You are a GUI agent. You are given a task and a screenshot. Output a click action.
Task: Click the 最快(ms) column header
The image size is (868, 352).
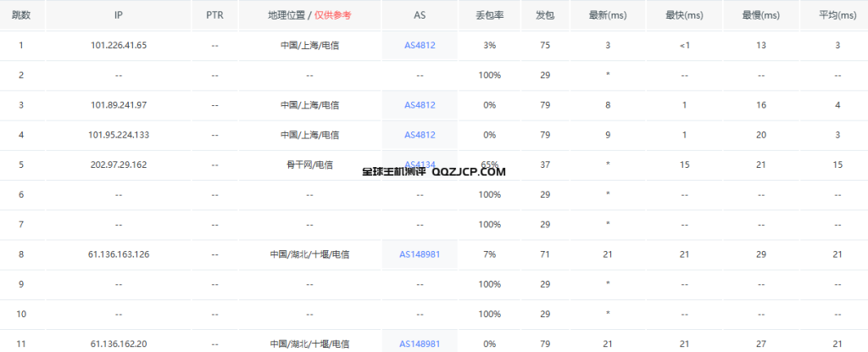pos(684,15)
